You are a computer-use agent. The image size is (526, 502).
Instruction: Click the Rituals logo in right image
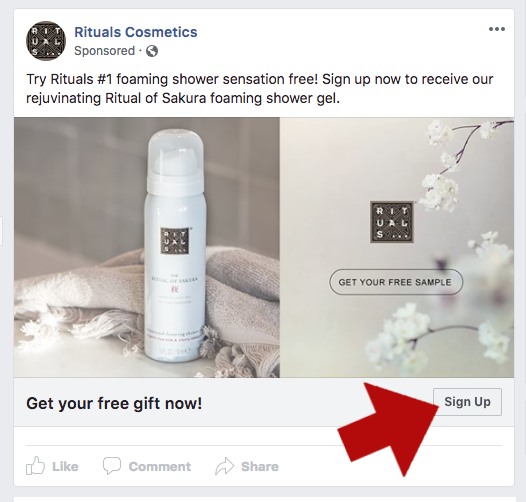[392, 222]
